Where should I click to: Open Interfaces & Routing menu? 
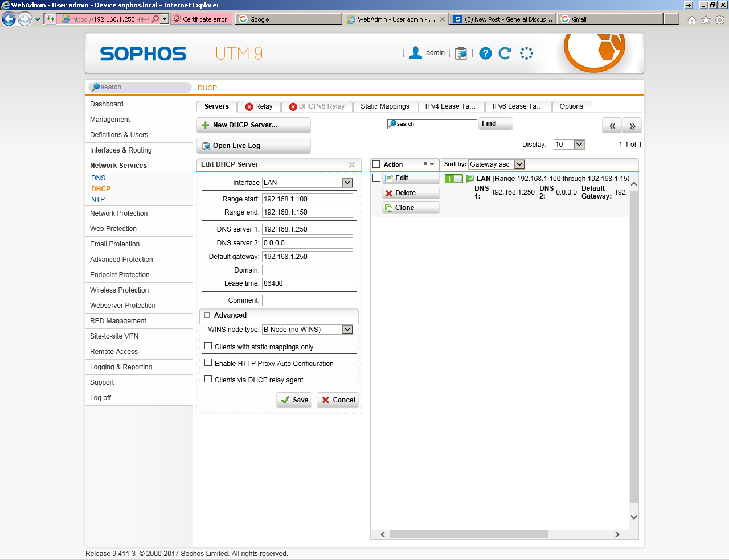(140, 150)
